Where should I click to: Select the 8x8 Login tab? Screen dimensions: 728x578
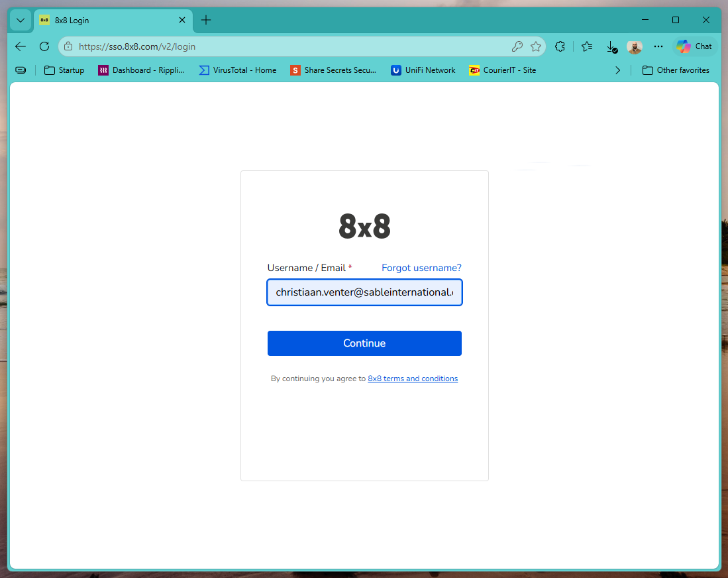pos(113,21)
